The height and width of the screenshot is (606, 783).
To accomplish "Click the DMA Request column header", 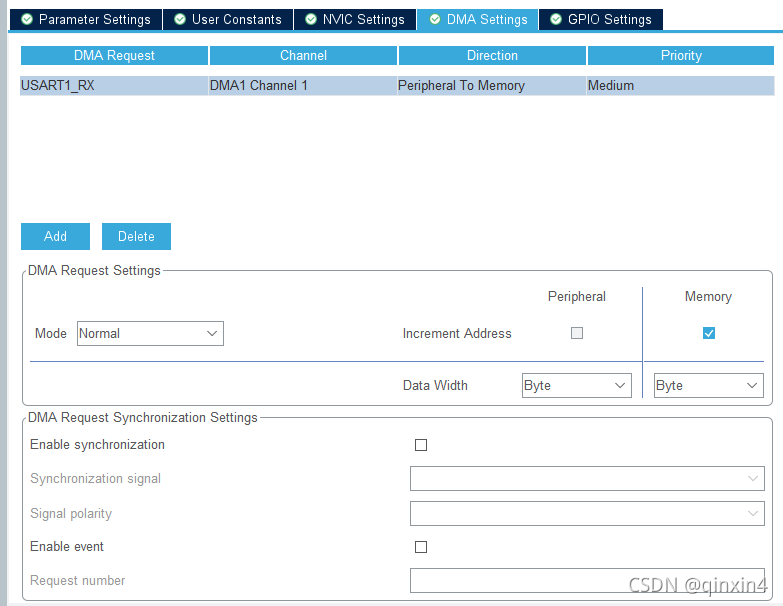I will (114, 55).
